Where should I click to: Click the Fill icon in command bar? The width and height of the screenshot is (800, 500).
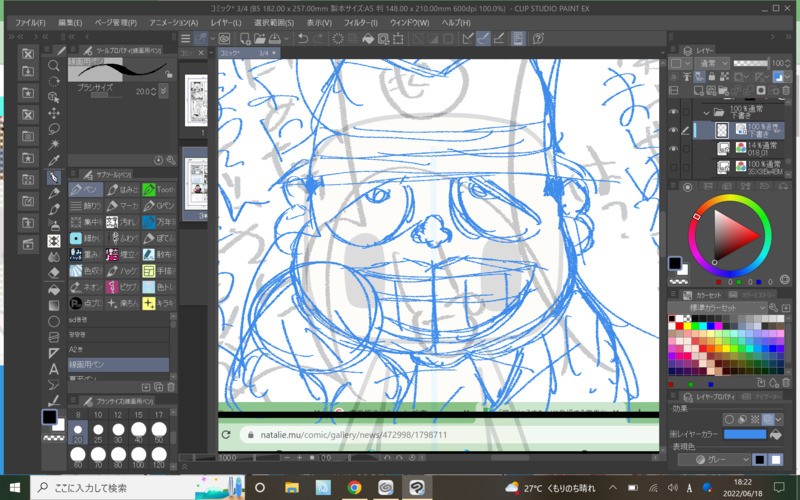368,39
